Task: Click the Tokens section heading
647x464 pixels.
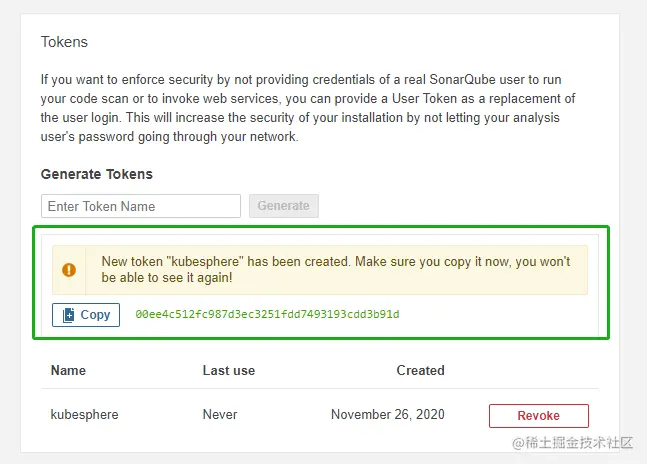Action: pyautogui.click(x=64, y=42)
